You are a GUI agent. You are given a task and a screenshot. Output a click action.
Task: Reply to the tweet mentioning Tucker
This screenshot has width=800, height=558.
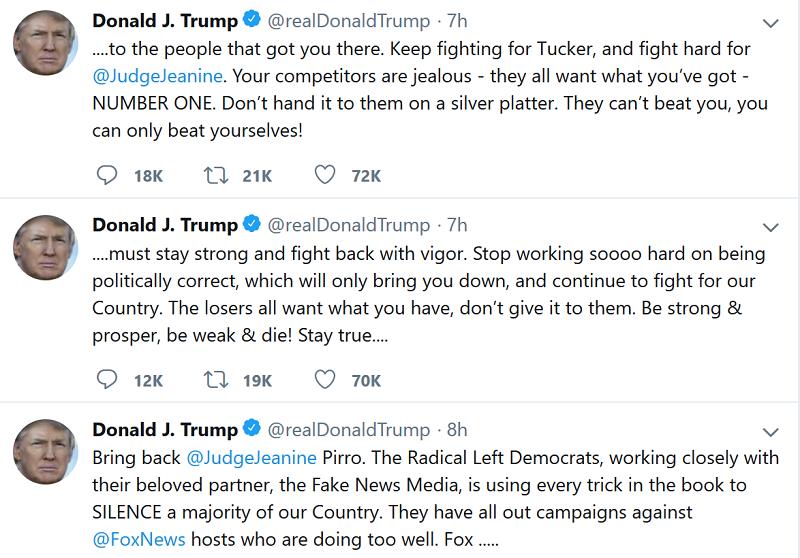105,176
